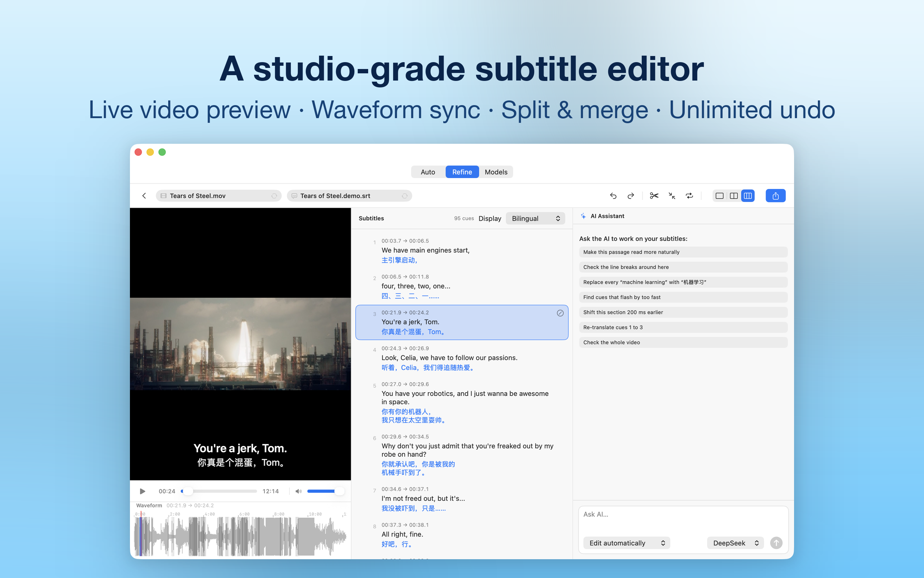Viewport: 924px width, 578px height.
Task: Open the Bilingual display dropdown
Action: (x=535, y=218)
